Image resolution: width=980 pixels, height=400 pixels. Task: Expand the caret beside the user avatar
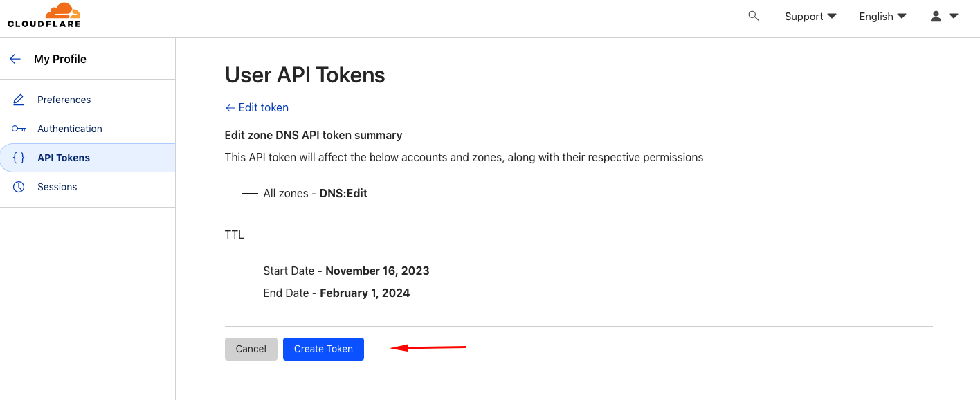[954, 16]
